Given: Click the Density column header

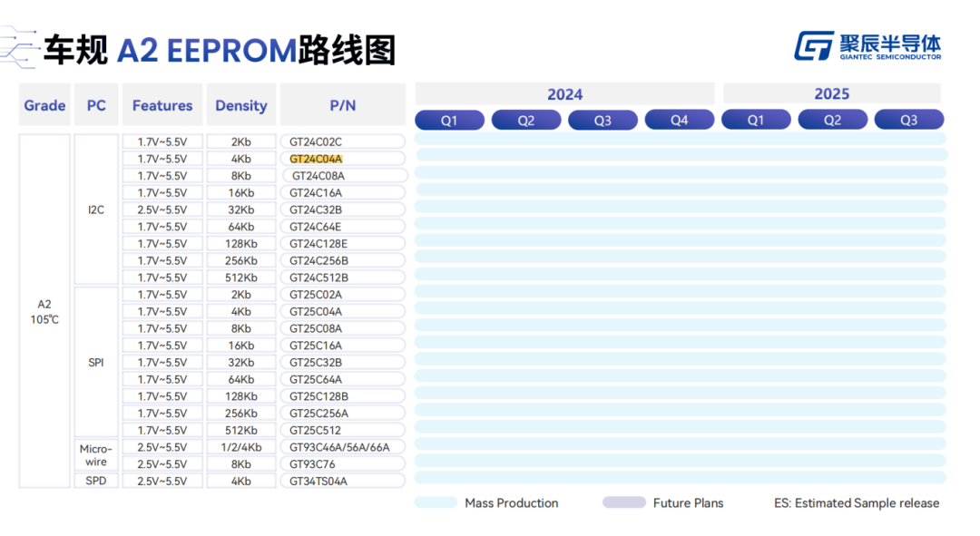Looking at the screenshot, I should (x=241, y=105).
